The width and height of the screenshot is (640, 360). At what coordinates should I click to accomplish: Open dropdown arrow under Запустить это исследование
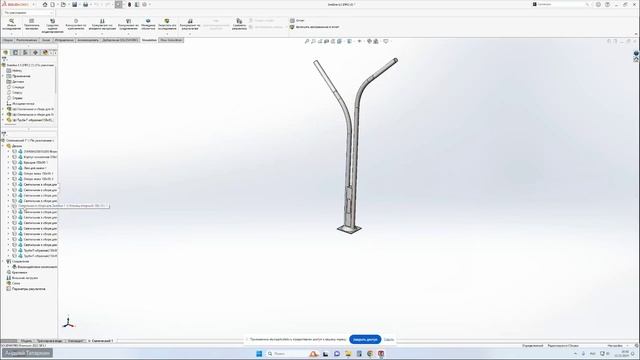tap(167, 34)
